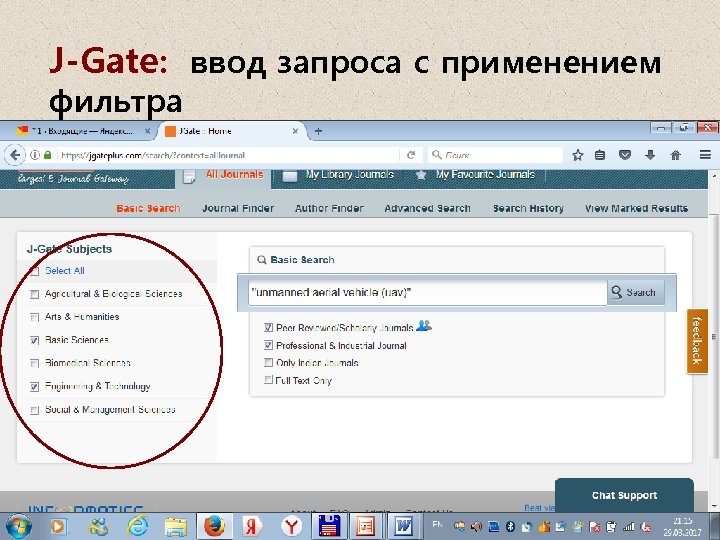This screenshot has width=720, height=540.
Task: Open Internet Explorer from the taskbar
Action: (x=137, y=526)
